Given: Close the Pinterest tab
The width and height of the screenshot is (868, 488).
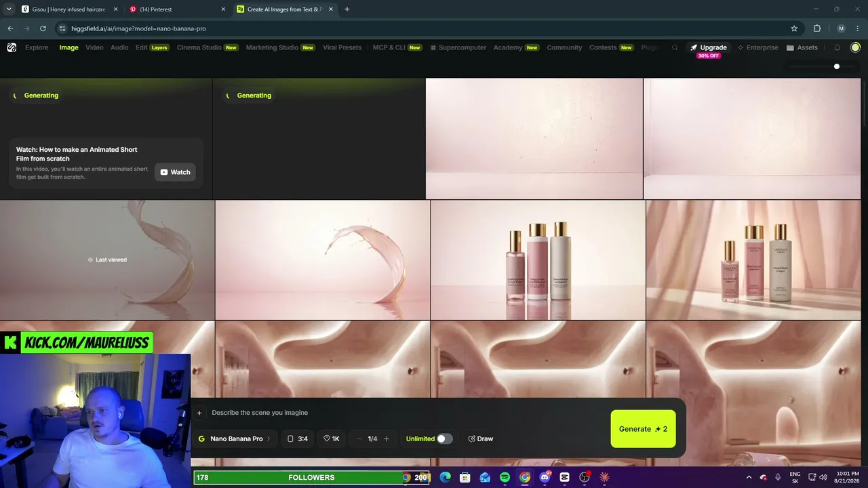Looking at the screenshot, I should click(224, 9).
